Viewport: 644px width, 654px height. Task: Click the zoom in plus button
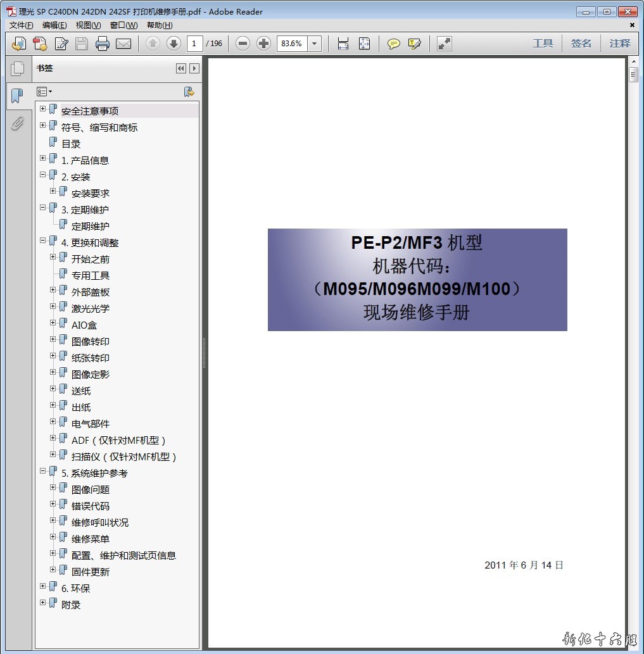(x=264, y=44)
